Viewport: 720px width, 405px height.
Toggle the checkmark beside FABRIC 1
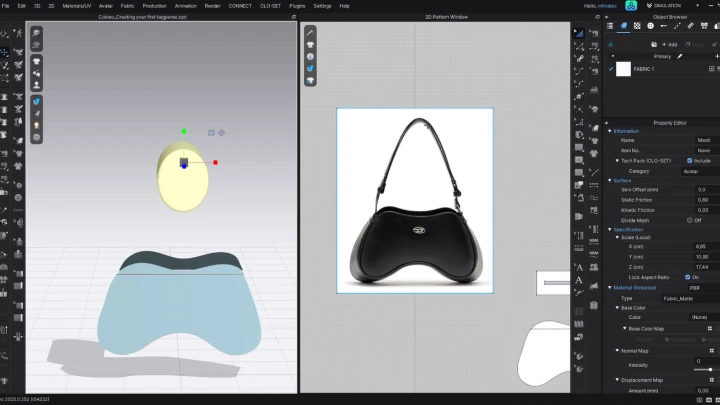tap(611, 69)
